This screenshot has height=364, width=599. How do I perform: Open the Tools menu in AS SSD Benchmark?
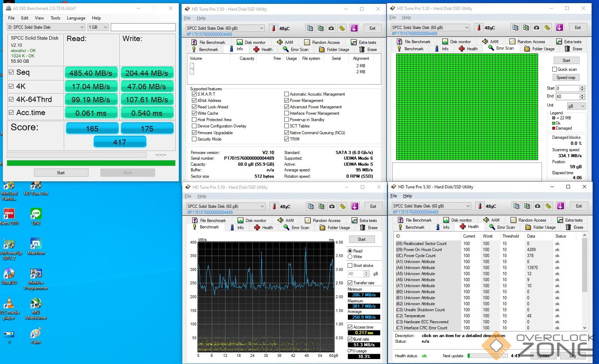(x=55, y=18)
